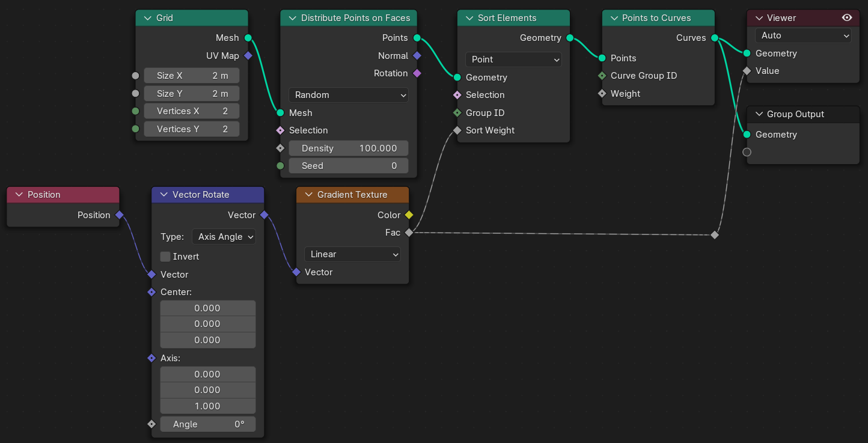Click the Weight input socket on Points to Curves

coord(602,94)
